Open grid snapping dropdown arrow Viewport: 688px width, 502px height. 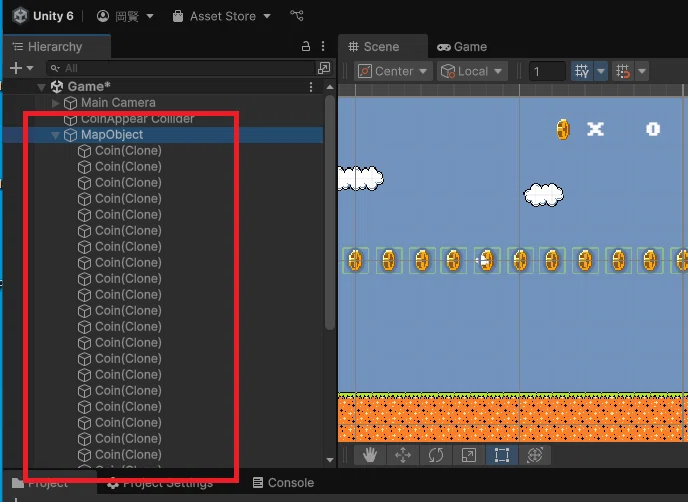pyautogui.click(x=642, y=71)
